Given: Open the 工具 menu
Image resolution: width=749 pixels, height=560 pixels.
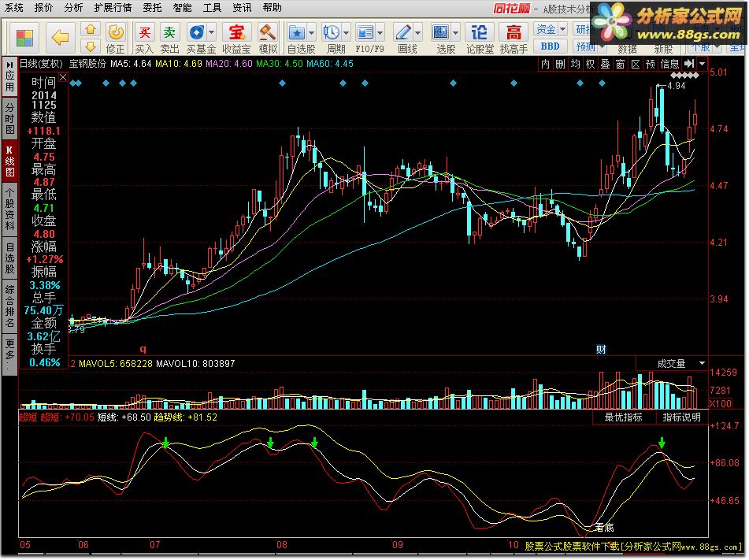Looking at the screenshot, I should [212, 8].
